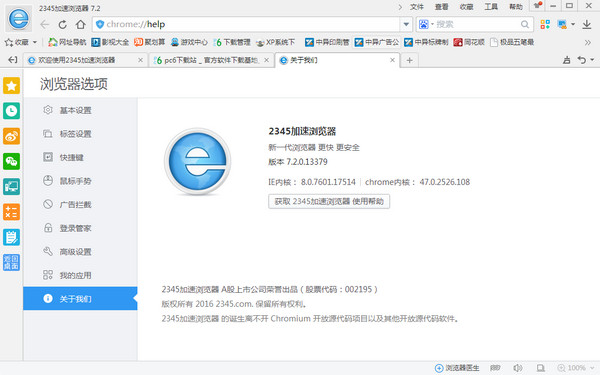
Task: Open the downloads arrow icon
Action: point(587,24)
